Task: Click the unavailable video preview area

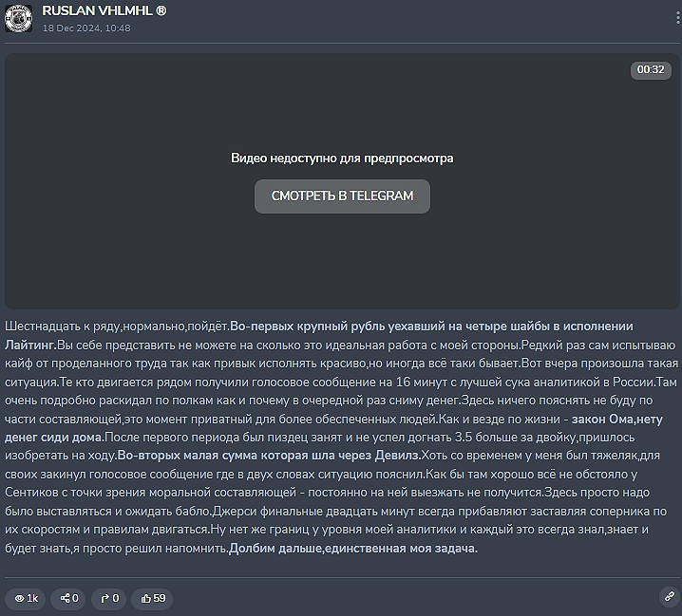Action: pos(341,114)
